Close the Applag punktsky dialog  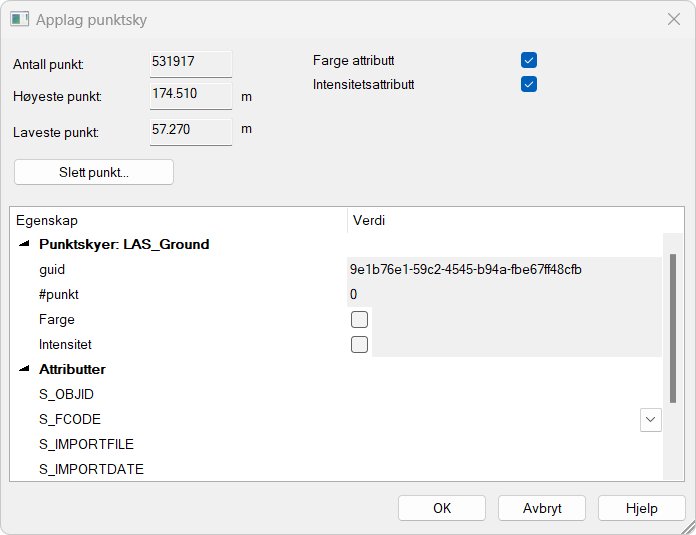pos(673,19)
